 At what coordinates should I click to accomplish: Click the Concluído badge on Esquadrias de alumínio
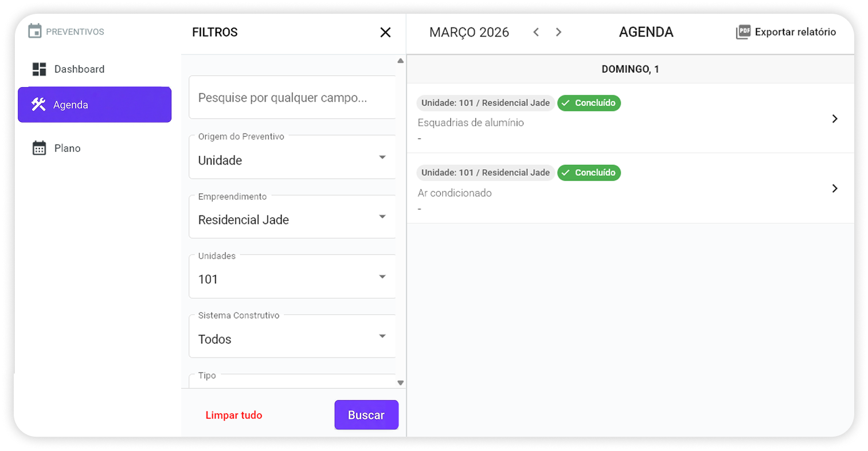(x=589, y=103)
